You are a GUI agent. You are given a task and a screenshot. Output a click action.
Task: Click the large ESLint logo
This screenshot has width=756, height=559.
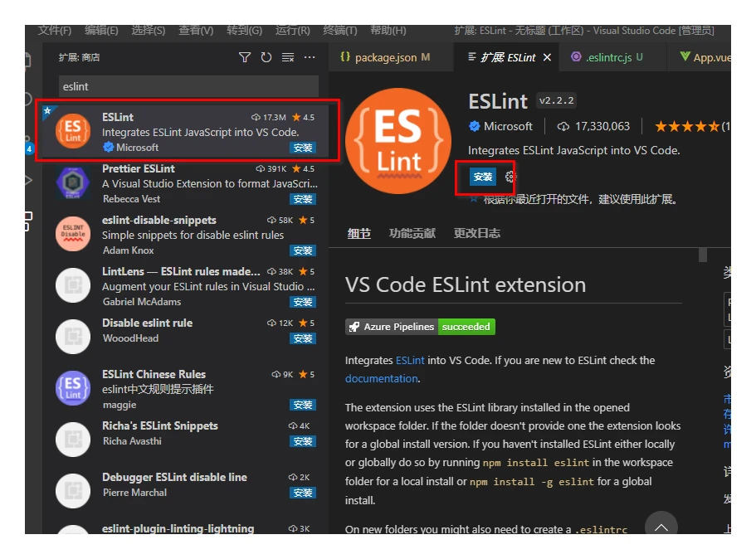(x=398, y=141)
